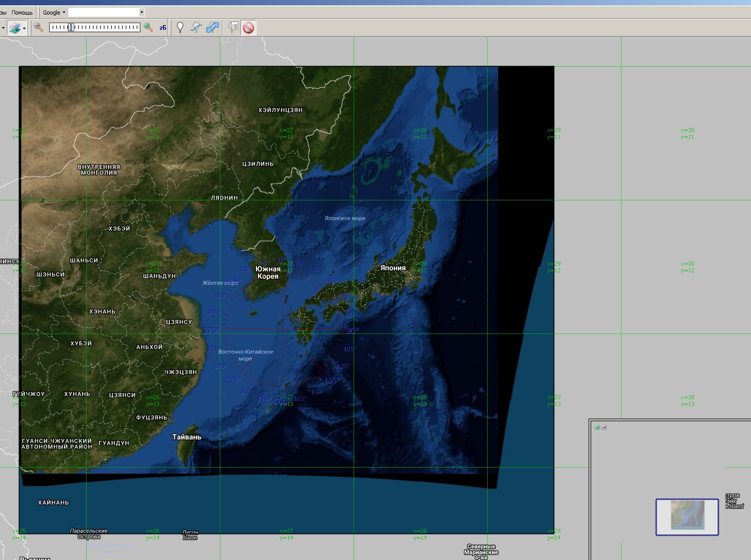Expand the search field dropdown arrow
The image size is (751, 560).
tap(142, 13)
